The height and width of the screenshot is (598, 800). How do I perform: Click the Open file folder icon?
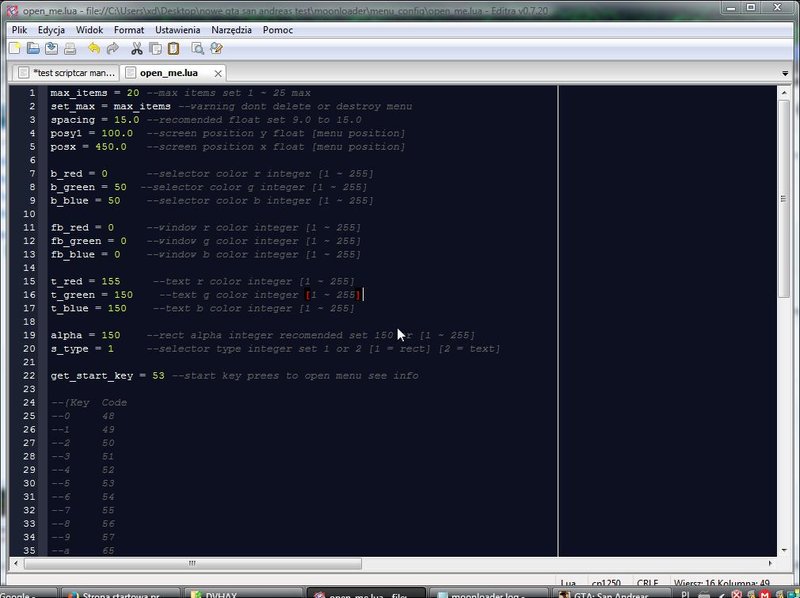33,48
